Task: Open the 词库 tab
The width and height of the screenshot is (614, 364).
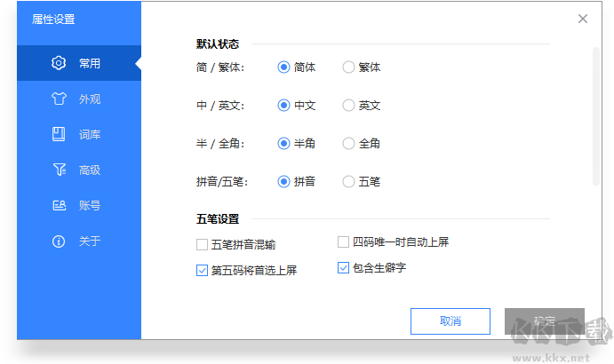Action: (x=79, y=134)
